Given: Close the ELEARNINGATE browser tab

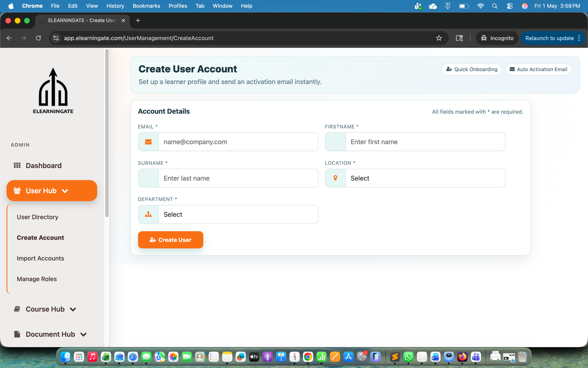Looking at the screenshot, I should tap(123, 20).
